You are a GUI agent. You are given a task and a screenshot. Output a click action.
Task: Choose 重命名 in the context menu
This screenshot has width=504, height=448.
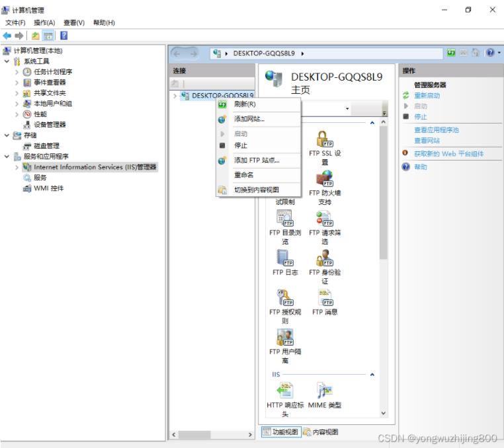[259, 174]
